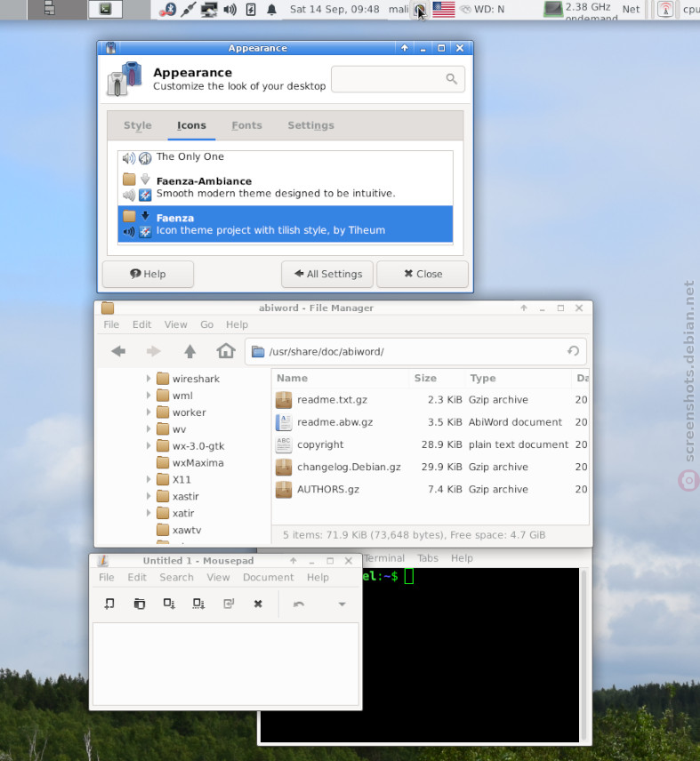
Task: Select readme.txt.gz in the file list
Action: [x=332, y=399]
